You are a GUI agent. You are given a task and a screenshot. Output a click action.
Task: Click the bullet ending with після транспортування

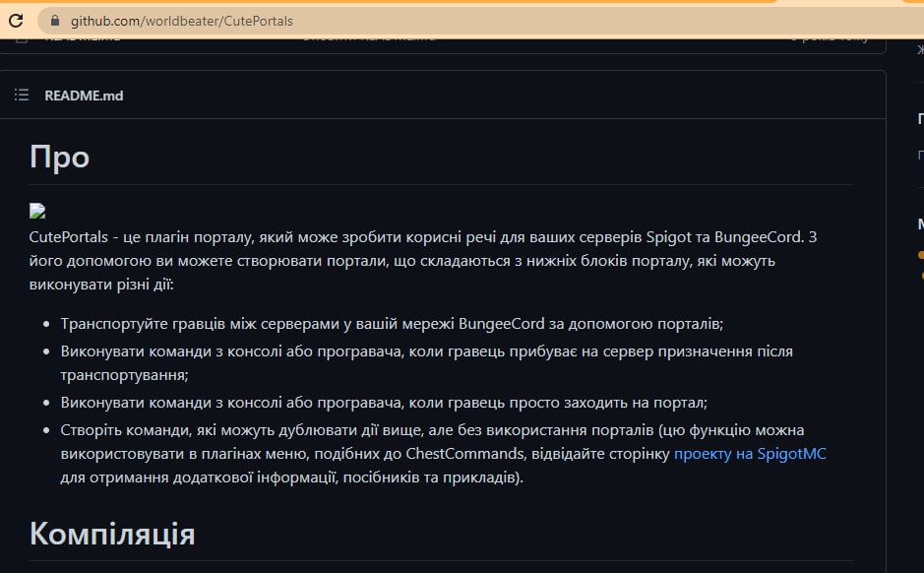coord(427,363)
